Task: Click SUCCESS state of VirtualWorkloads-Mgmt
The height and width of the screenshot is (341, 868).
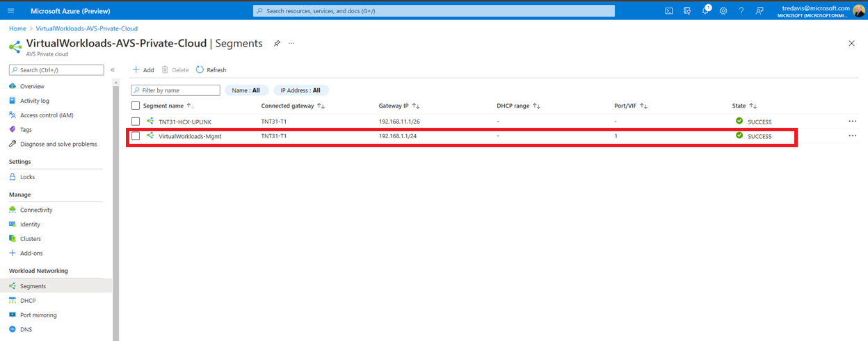Action: click(x=759, y=136)
